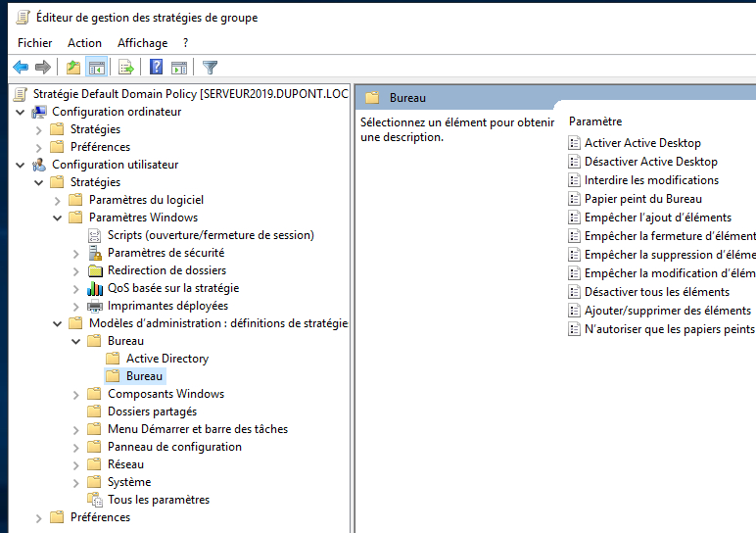
Task: Click the blue Back arrow toolbar icon
Action: click(x=21, y=67)
